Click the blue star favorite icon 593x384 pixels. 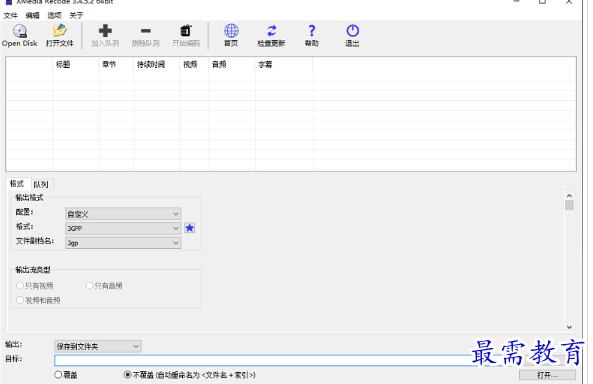click(189, 228)
